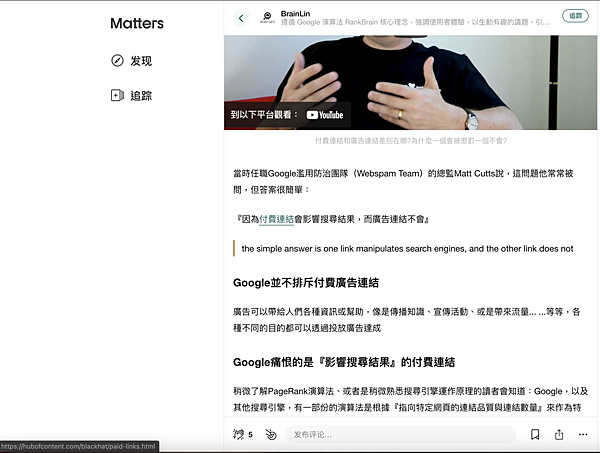Follow the author with 追蹤 button
The width and height of the screenshot is (600, 453).
pos(575,16)
